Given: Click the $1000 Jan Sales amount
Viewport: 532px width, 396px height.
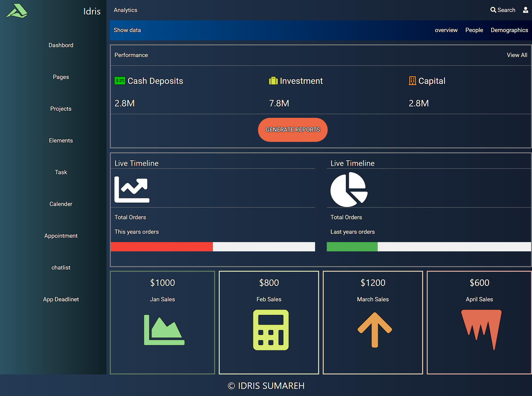Looking at the screenshot, I should (x=163, y=283).
